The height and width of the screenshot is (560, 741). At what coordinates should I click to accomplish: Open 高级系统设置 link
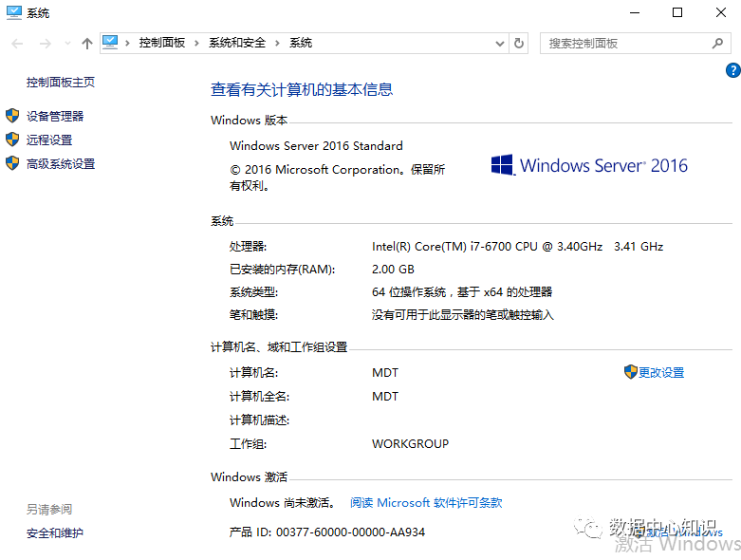61,164
